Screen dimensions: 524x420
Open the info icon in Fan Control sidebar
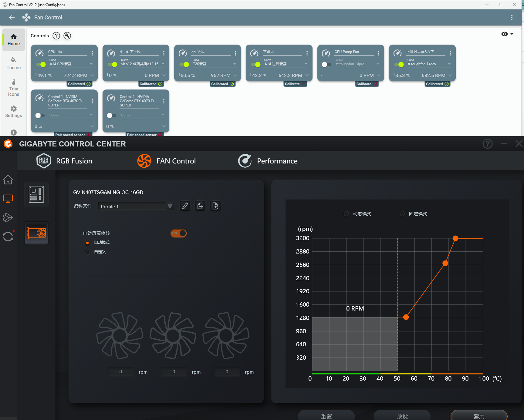[14, 133]
